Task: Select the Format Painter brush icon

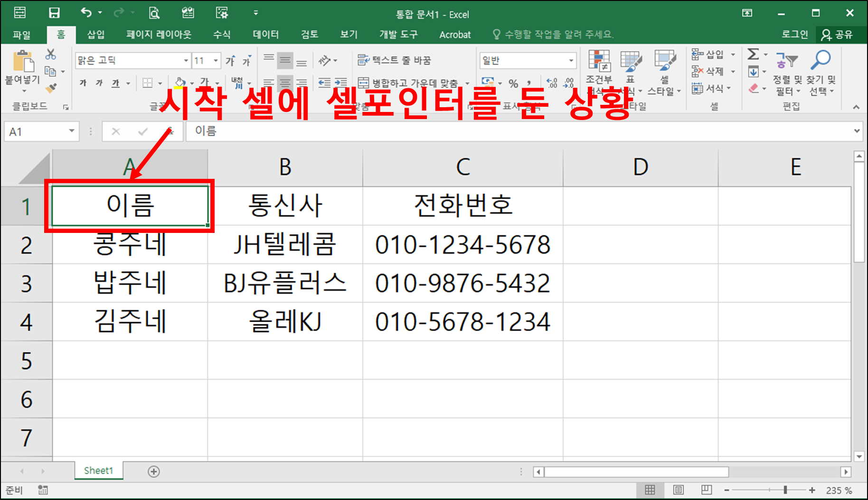Action: [49, 88]
